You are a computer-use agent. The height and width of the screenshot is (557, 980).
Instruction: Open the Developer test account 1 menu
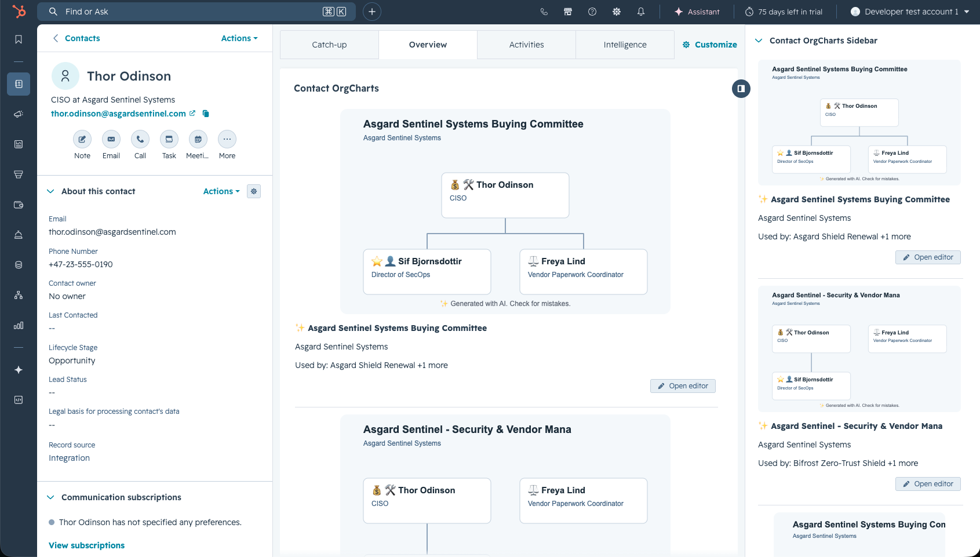910,12
